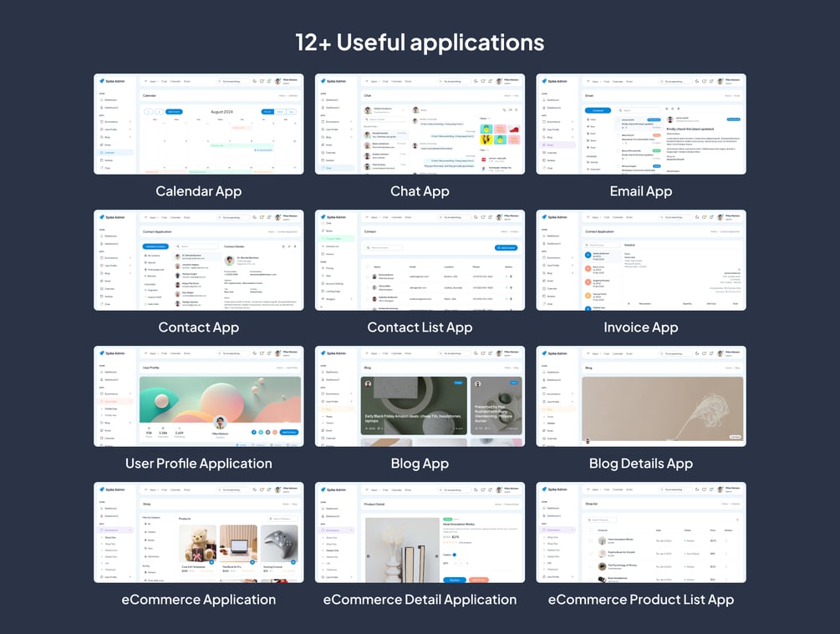Click phone call icon in Chat App

(504, 109)
